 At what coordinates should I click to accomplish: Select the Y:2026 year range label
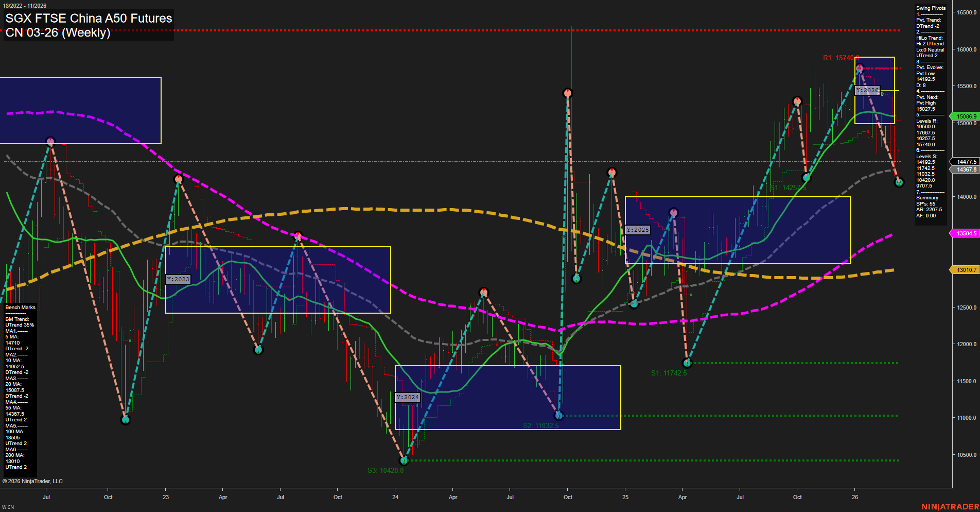[x=867, y=90]
